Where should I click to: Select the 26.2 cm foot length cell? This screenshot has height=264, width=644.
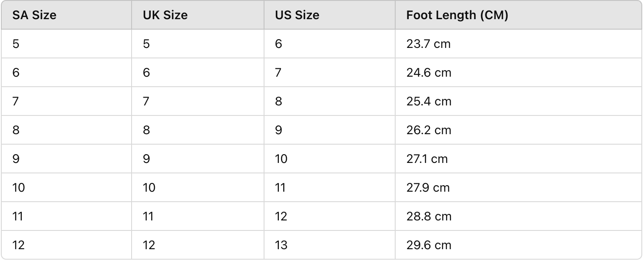point(519,130)
